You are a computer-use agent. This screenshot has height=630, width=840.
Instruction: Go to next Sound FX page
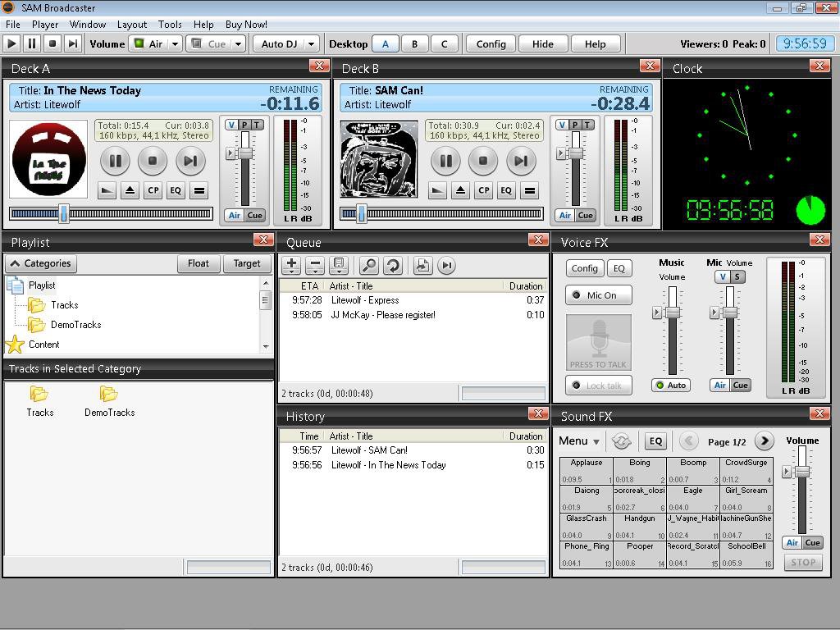pyautogui.click(x=764, y=441)
